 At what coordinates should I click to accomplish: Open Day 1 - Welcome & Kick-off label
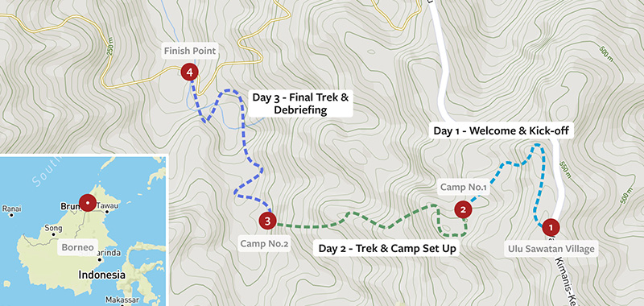click(501, 131)
